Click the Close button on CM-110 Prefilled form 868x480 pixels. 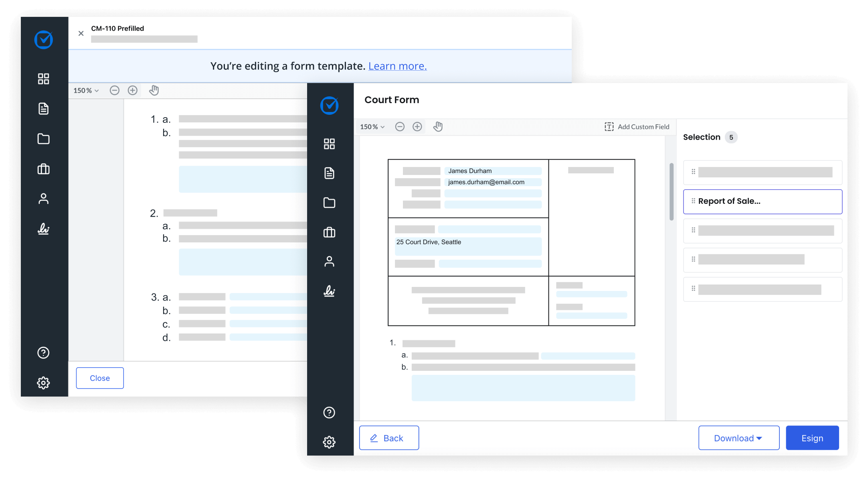tap(100, 378)
